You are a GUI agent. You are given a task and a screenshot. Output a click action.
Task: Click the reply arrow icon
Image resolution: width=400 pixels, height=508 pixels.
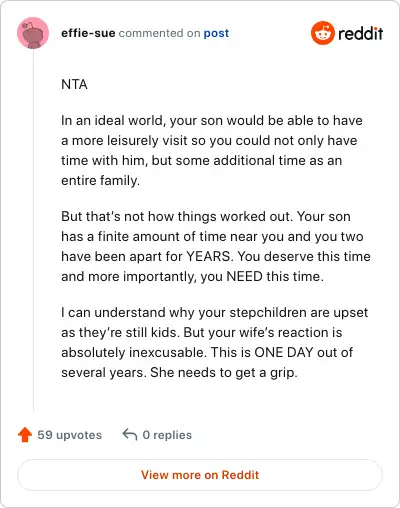(x=130, y=435)
